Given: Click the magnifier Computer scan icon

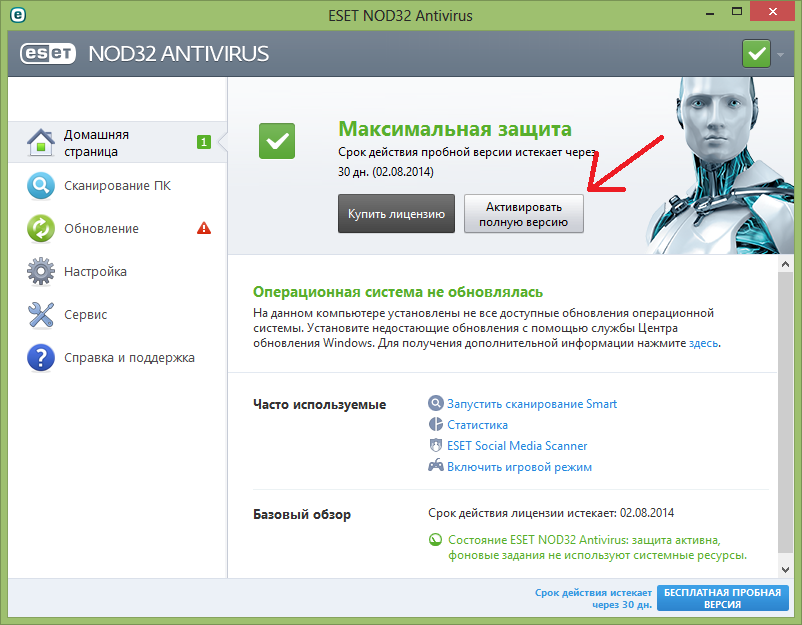Looking at the screenshot, I should (41, 186).
